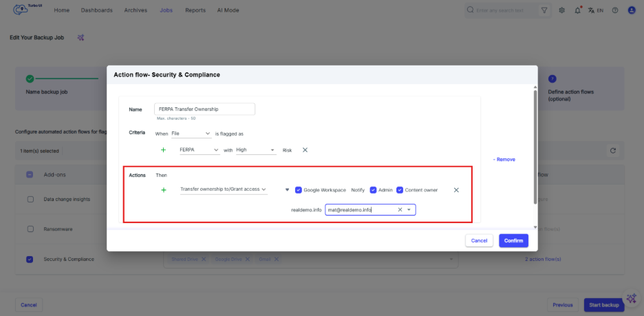Viewport: 644px width, 316px height.
Task: Disable the Content owner checkbox
Action: [400, 190]
